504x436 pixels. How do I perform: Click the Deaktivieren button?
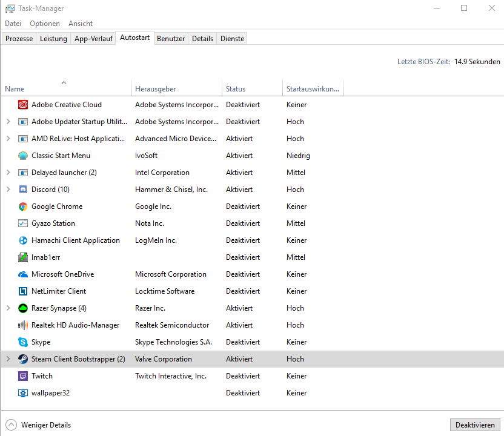coord(475,424)
